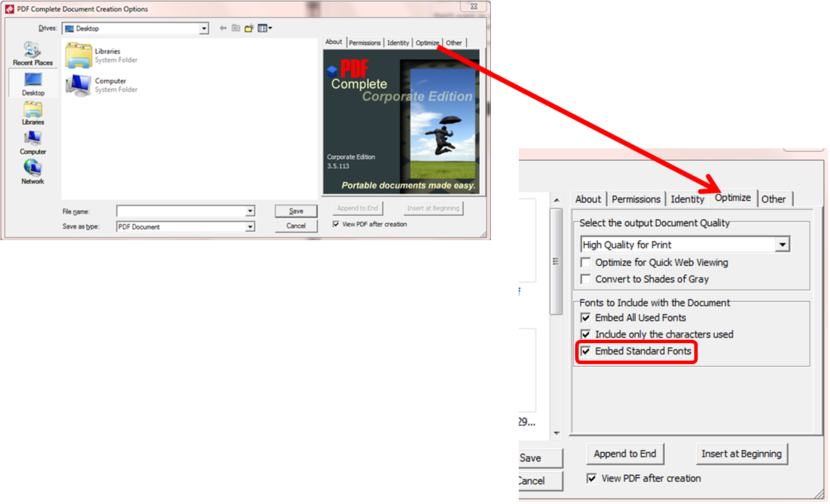Click the scrollbar thumb in enlarged view
This screenshot has height=504, width=830.
tap(556, 261)
